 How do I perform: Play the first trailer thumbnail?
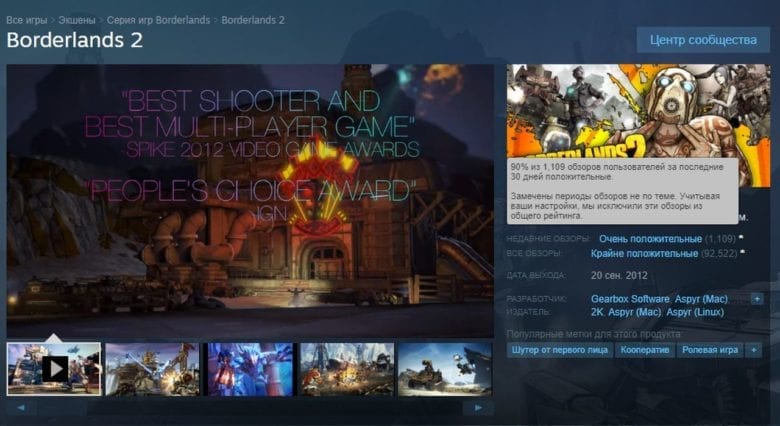54,369
